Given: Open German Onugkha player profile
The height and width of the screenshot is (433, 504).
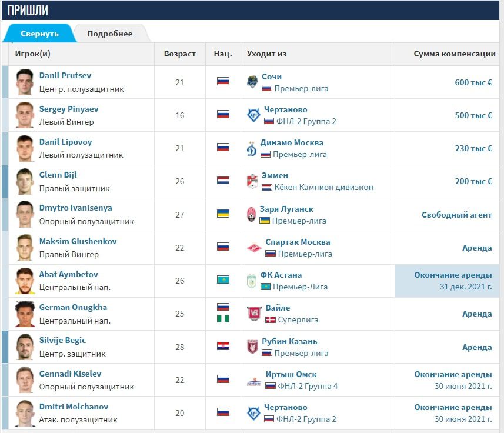Looking at the screenshot, I should (x=73, y=307).
